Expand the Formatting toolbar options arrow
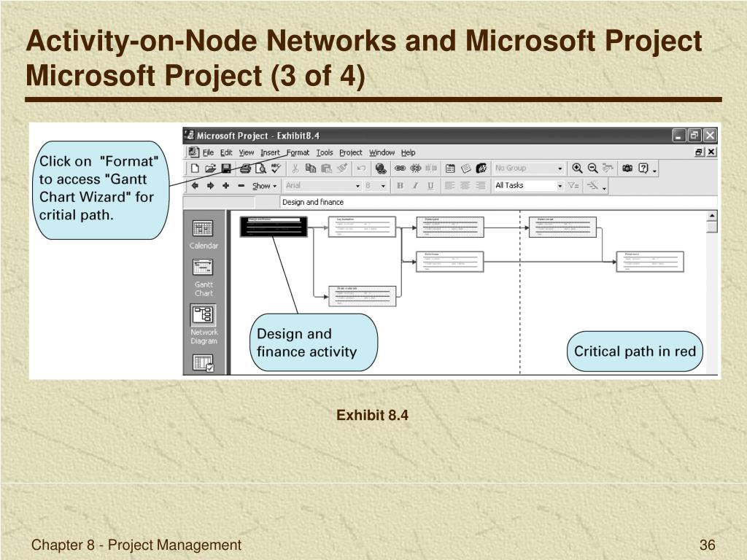Screen dimensions: 747x560 pos(605,188)
